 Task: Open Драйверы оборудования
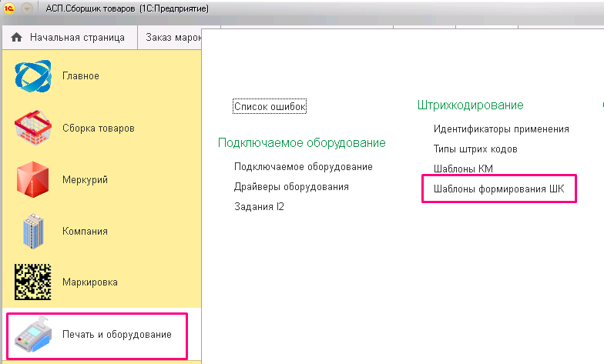click(x=291, y=186)
